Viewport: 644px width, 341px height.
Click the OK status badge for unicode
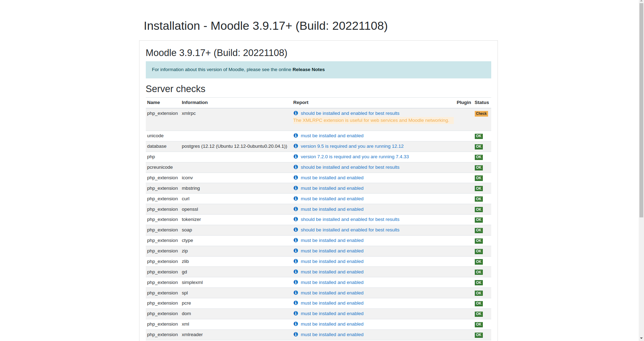tap(479, 136)
